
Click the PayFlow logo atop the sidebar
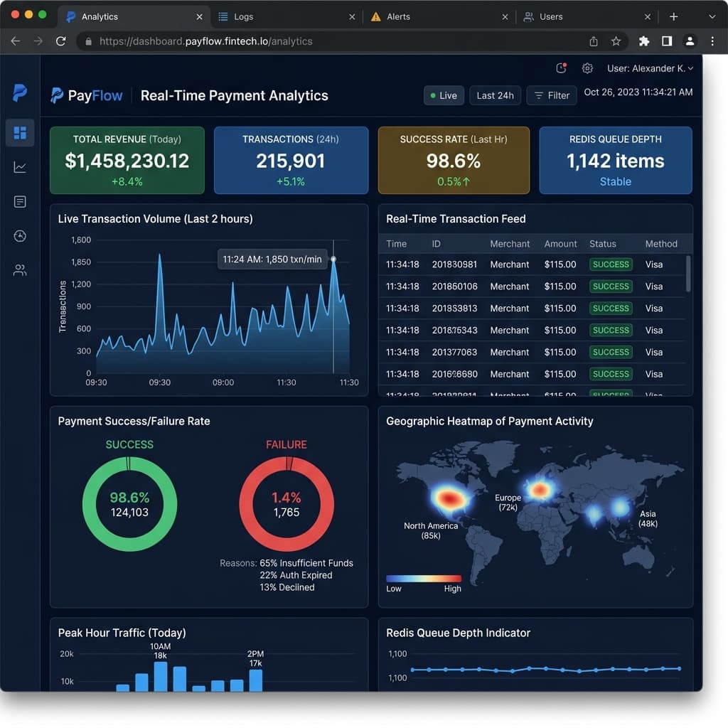(x=19, y=93)
